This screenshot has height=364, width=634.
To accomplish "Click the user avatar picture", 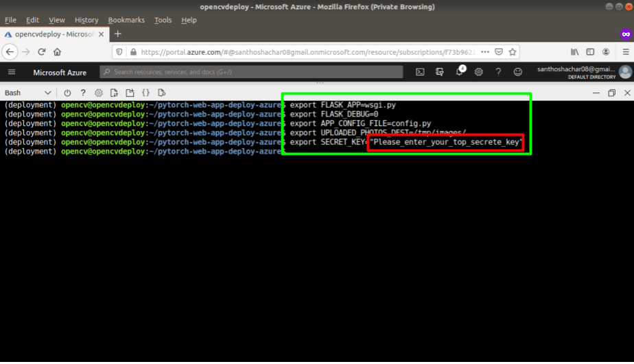I will click(x=625, y=72).
